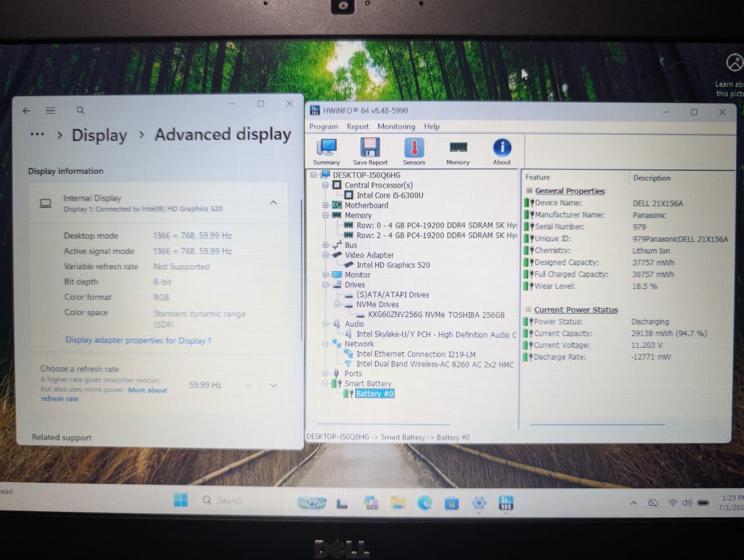
Task: Click the Discharge Rate -12771 mW value
Action: [x=651, y=357]
